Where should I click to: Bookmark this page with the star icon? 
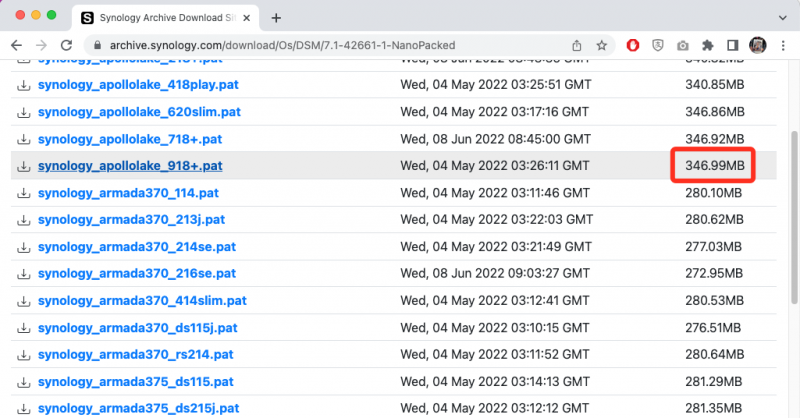602,45
